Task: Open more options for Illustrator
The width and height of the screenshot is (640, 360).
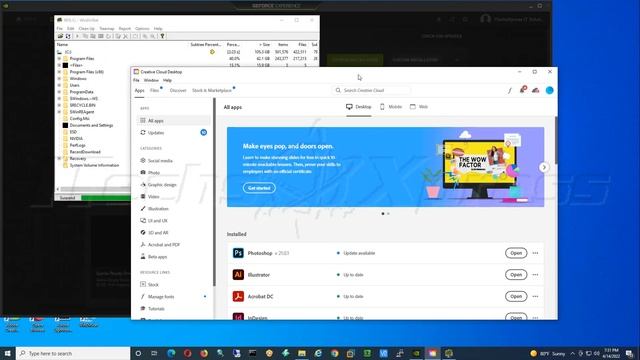Action: 535,275
